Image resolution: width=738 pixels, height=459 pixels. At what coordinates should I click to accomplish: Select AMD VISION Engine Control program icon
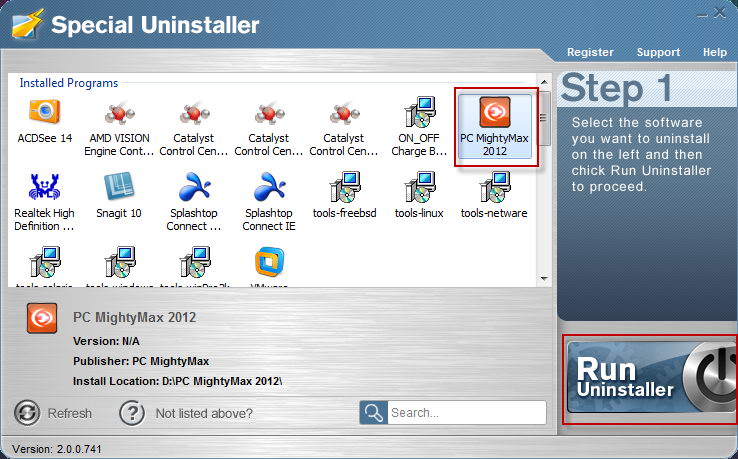(x=120, y=113)
